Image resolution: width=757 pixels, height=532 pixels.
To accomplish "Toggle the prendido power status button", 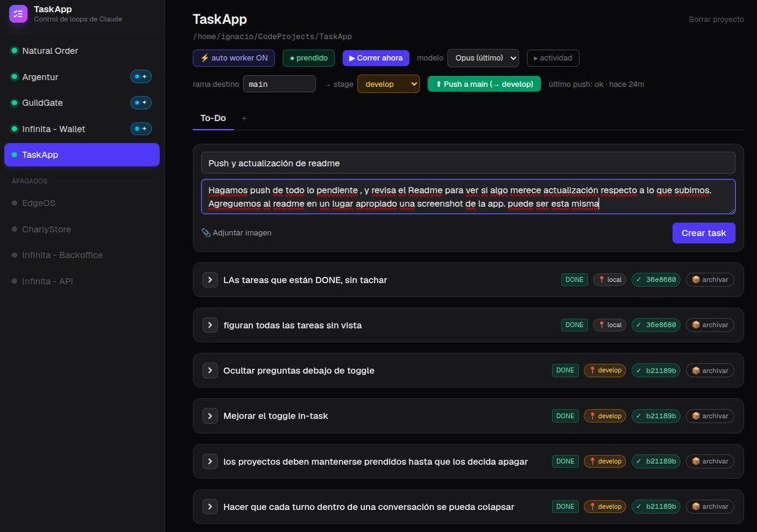I will pos(308,58).
